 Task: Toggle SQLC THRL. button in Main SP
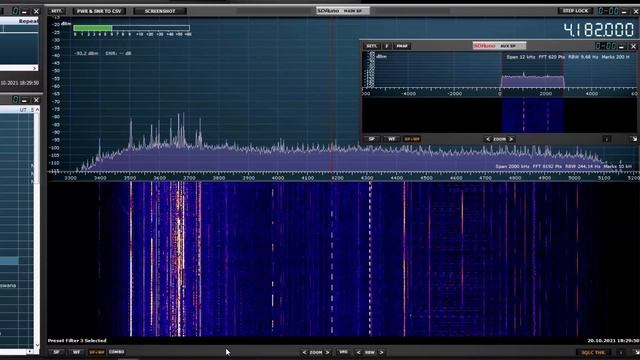[593, 352]
